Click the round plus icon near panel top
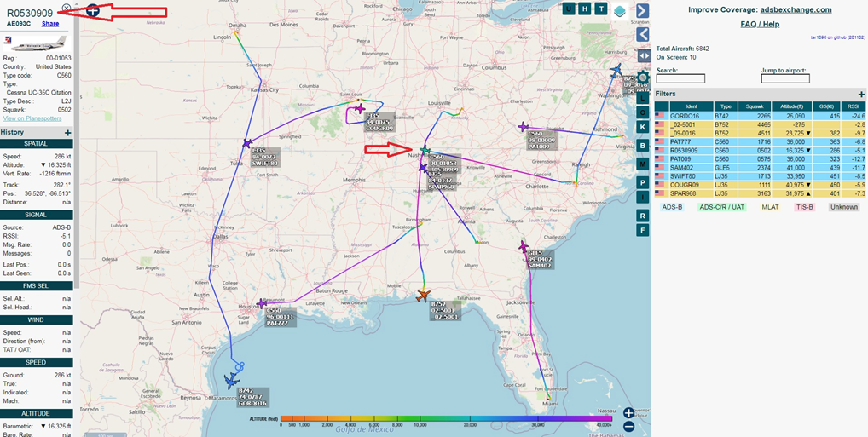The height and width of the screenshot is (437, 868). coord(92,10)
